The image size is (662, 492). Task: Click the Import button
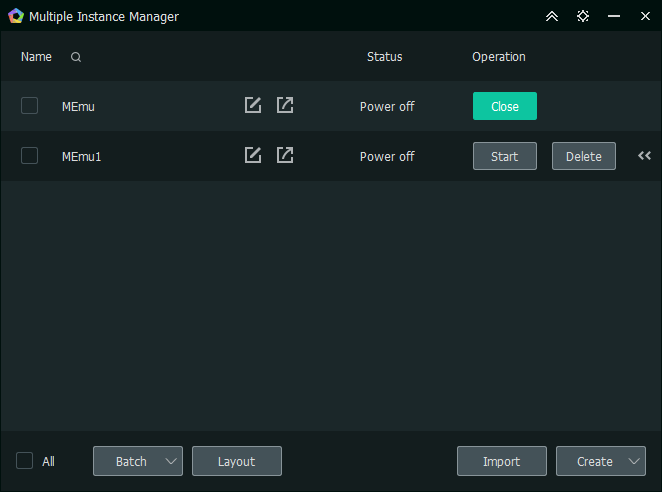coord(502,461)
